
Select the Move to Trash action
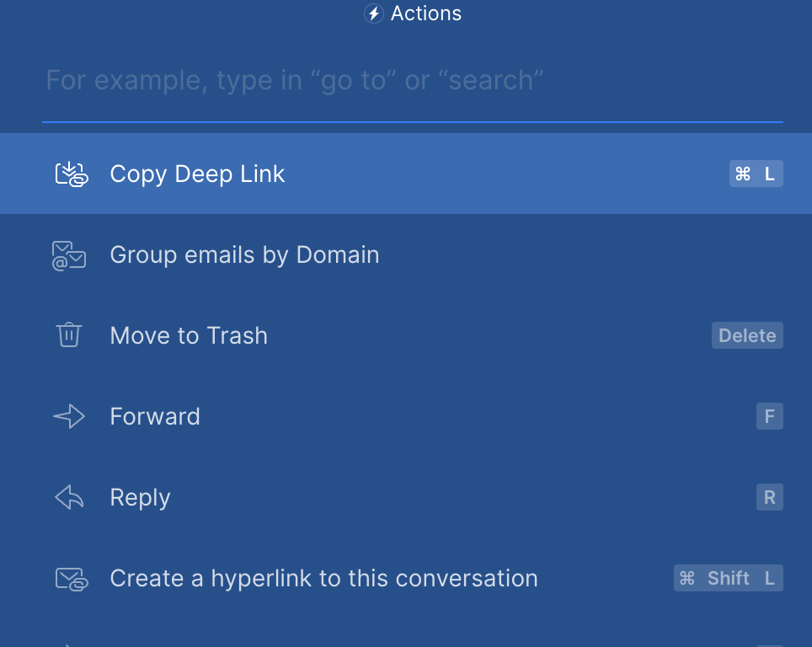(x=189, y=335)
